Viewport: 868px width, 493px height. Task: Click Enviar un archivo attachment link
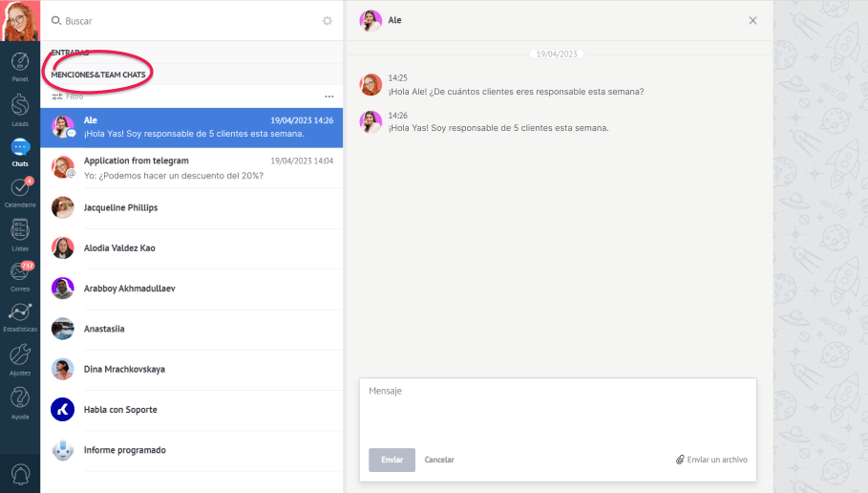pyautogui.click(x=711, y=460)
